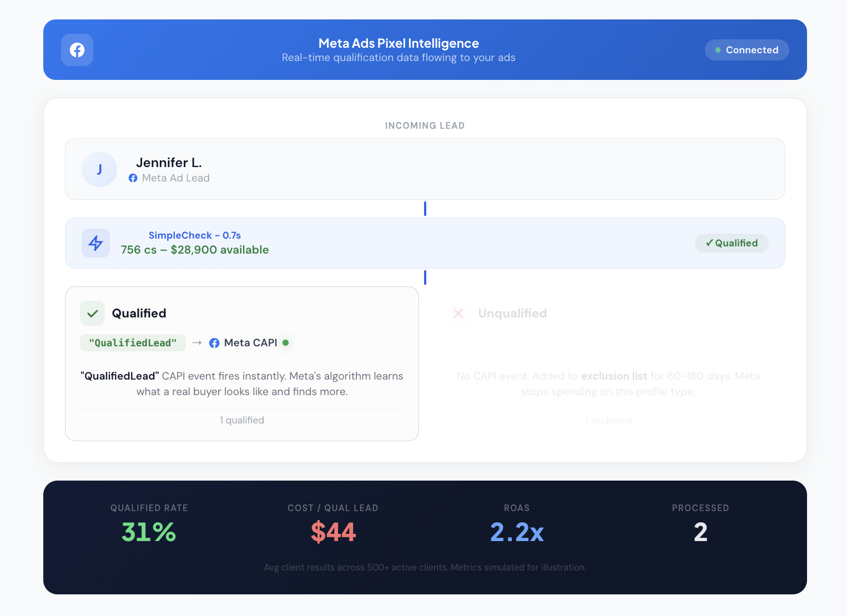Click the arrow between QualifiedLead and Meta CAPI
The height and width of the screenshot is (616, 847).
tap(197, 343)
